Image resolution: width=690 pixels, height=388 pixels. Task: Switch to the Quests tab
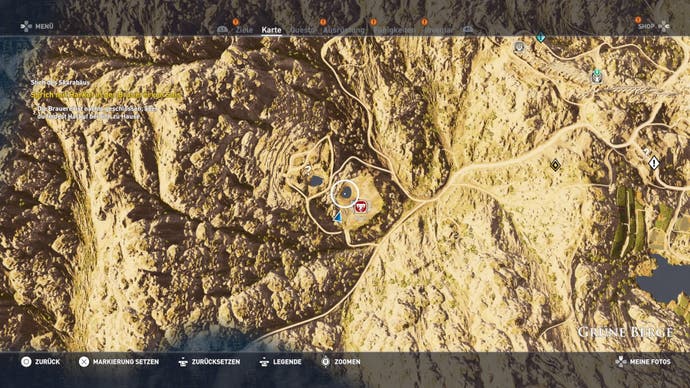coord(303,30)
